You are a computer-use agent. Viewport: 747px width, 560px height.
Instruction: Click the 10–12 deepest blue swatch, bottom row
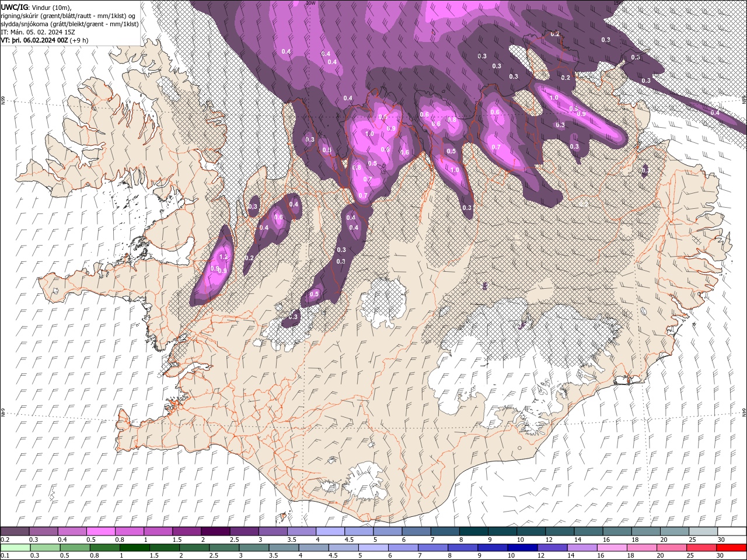tap(523, 548)
